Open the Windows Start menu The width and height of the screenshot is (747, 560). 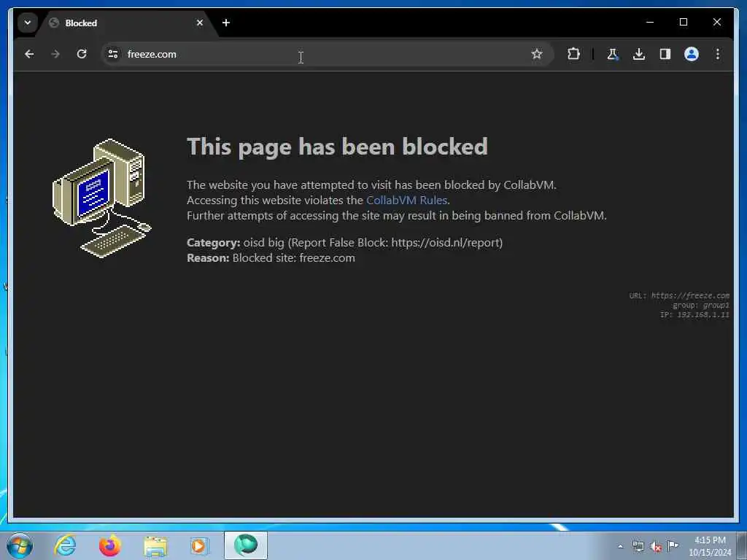20,545
